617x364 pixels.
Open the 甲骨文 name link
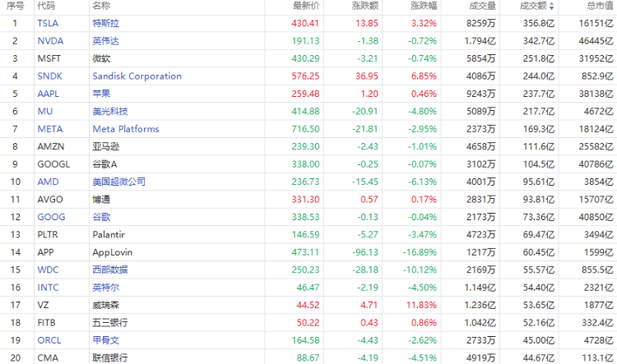point(105,340)
